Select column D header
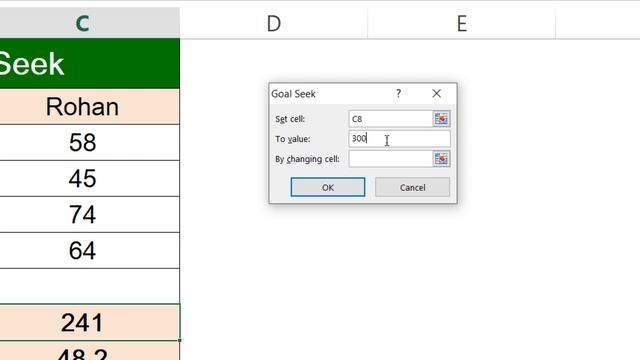 [273, 23]
